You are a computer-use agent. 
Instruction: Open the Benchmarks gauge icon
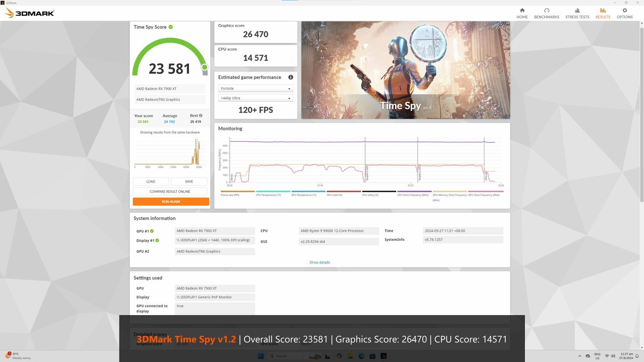point(546,10)
